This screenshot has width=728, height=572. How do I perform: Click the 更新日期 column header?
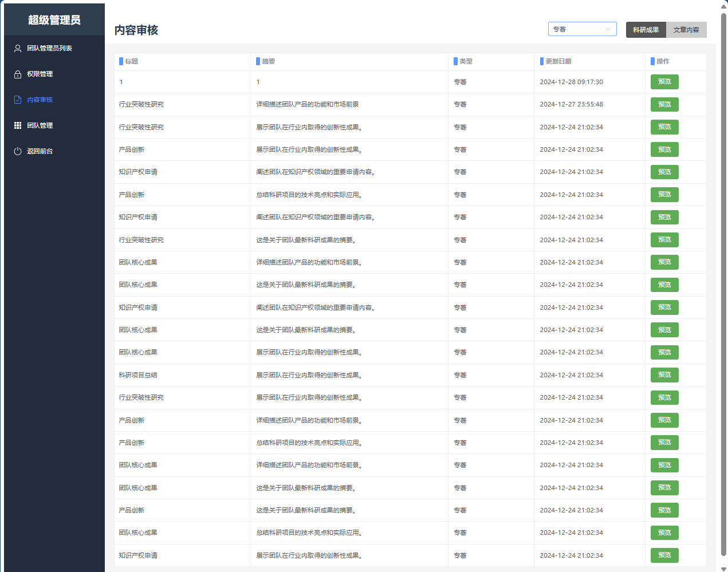557,61
